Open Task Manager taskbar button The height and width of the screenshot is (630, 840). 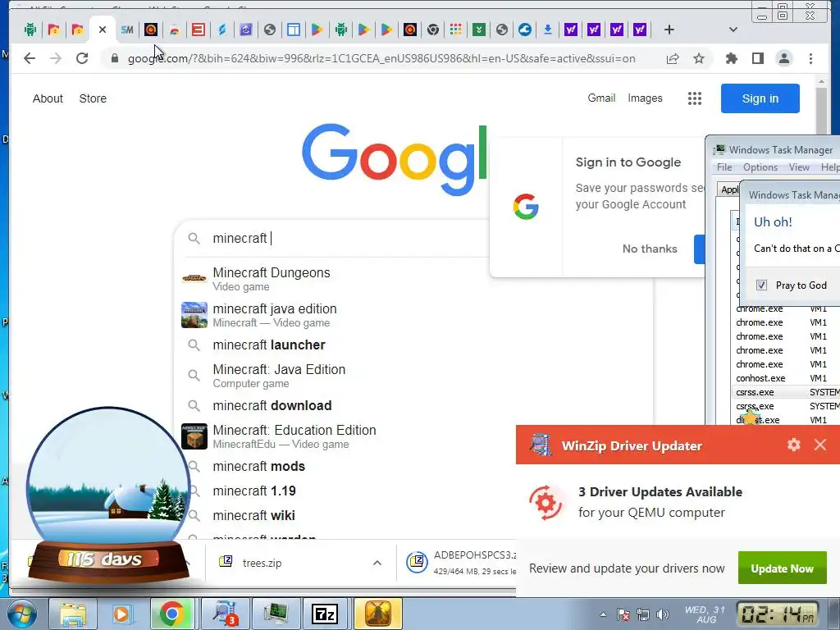(276, 614)
